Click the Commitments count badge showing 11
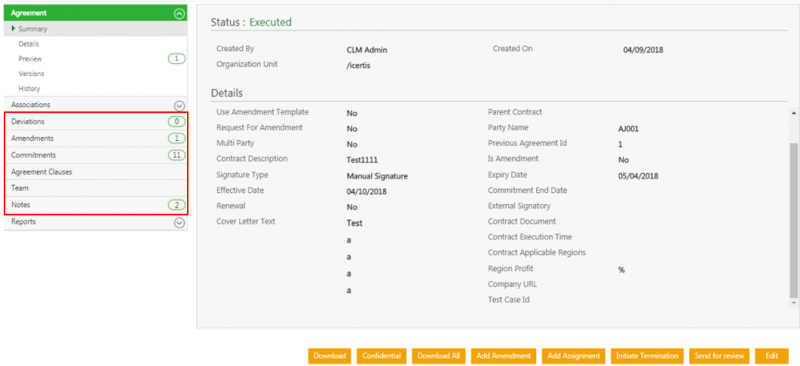The width and height of the screenshot is (800, 366). [177, 155]
